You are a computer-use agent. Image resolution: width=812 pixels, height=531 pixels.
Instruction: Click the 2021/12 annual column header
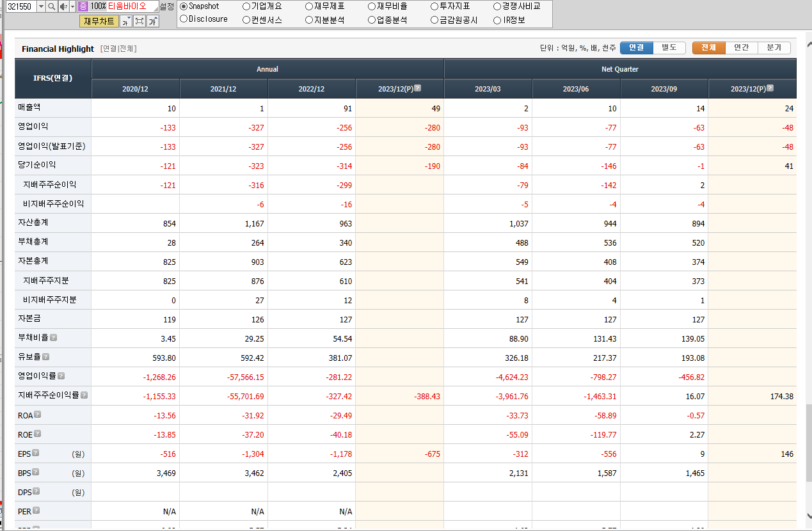pos(223,89)
